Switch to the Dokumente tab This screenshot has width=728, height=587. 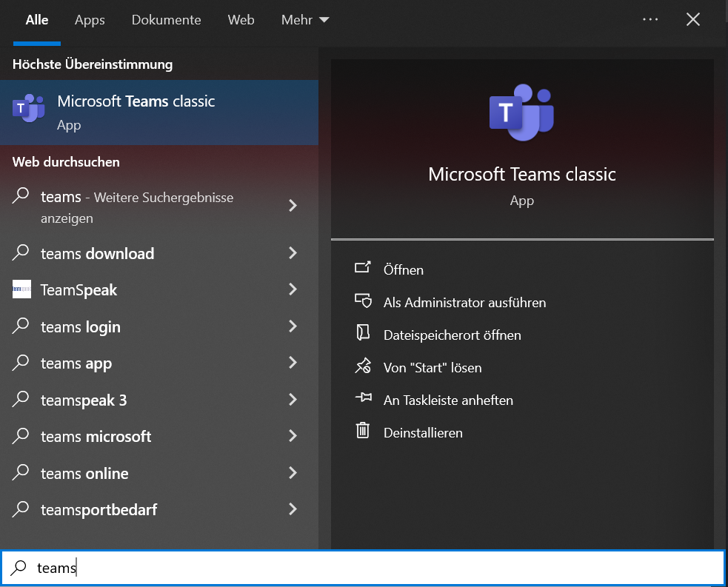pos(166,20)
